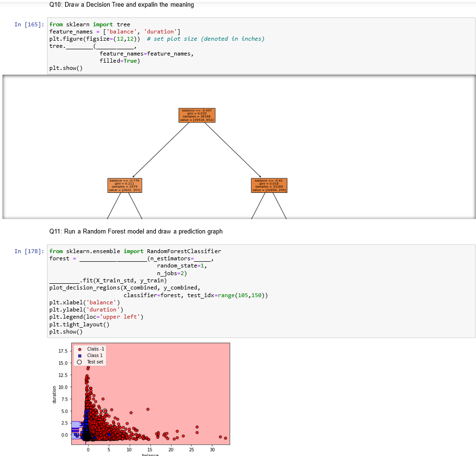
Task: Select the random forest prediction scatter plot
Action: [x=150, y=393]
